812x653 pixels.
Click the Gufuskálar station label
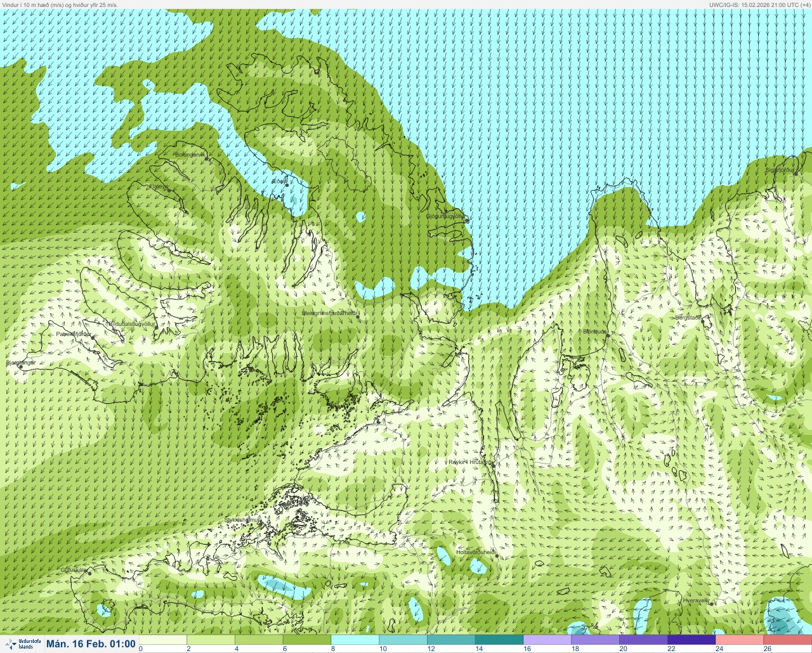(x=74, y=570)
